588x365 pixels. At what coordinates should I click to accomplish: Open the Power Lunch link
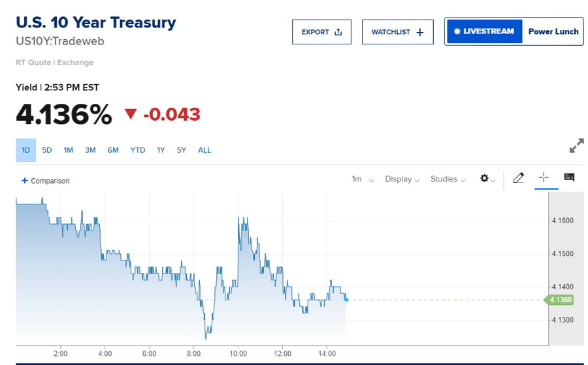(x=553, y=31)
